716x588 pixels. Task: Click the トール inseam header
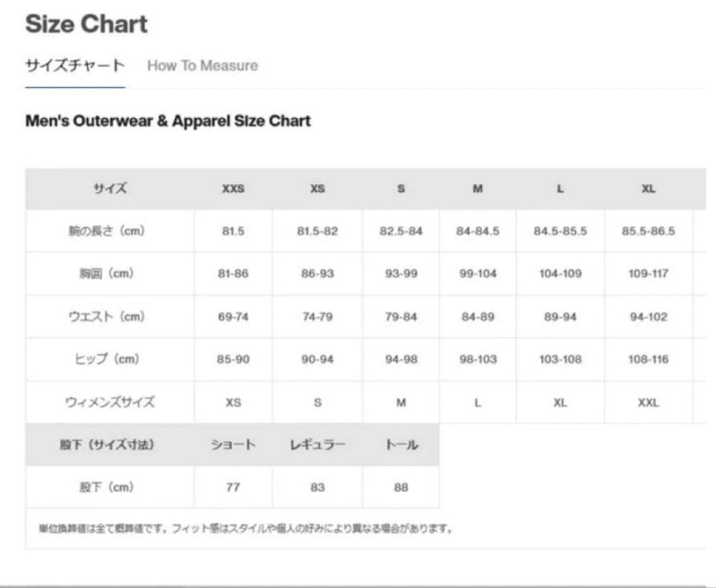point(401,445)
